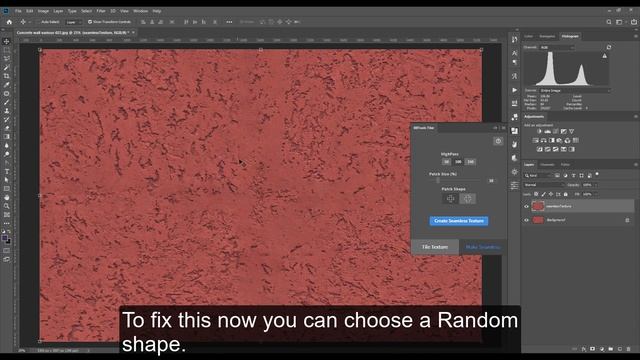Select the random patch shape
Screen dimensions: 640x360
coord(467,198)
